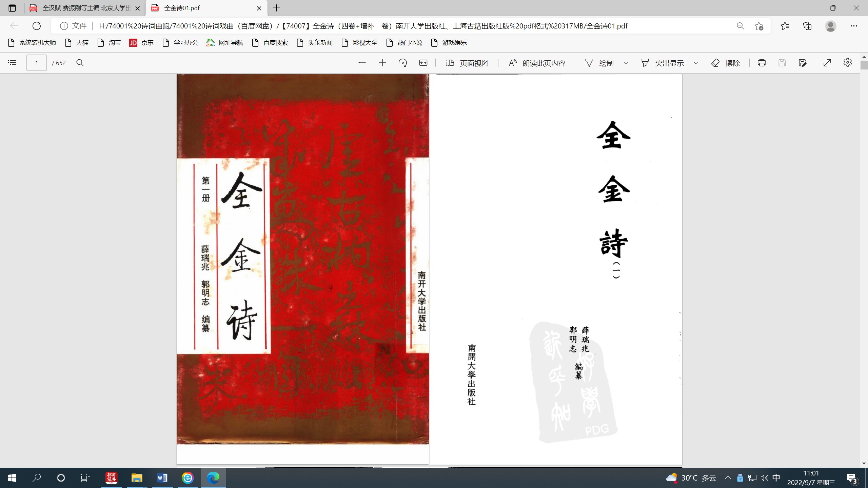Open the 头条新闻 bookmark
The image size is (868, 488).
[315, 43]
